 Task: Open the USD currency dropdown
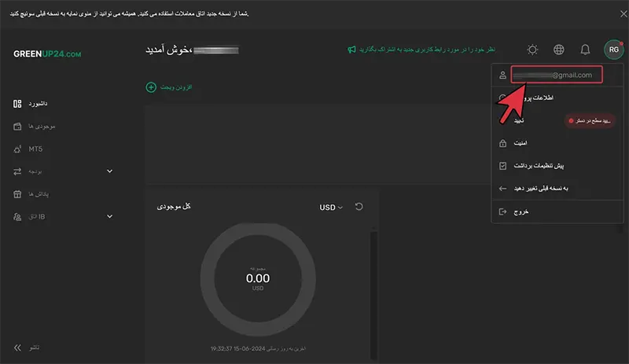click(x=331, y=207)
